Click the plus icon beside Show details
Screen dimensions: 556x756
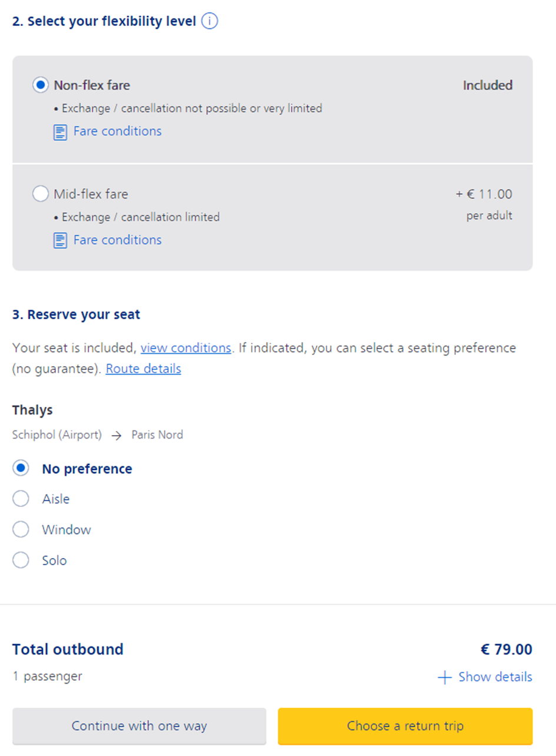coord(445,677)
